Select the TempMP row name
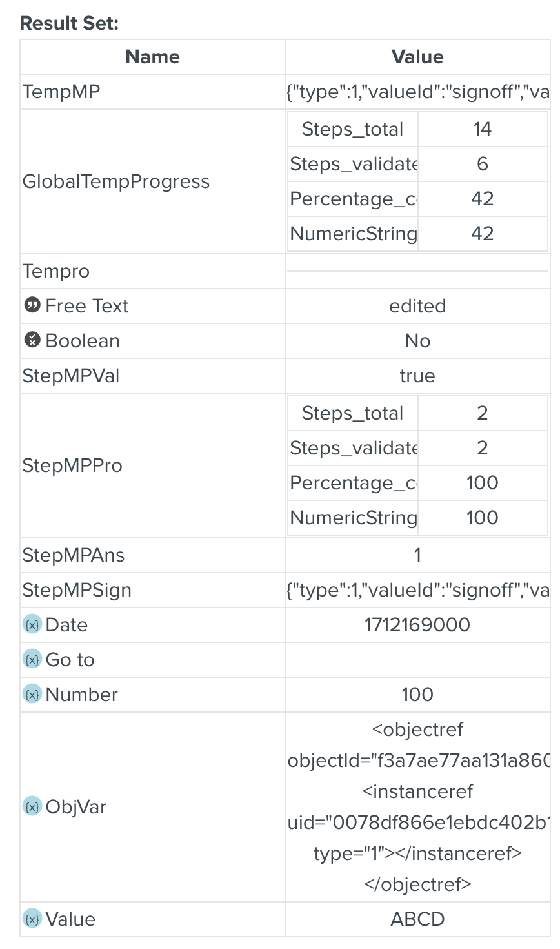Screen dimensions: 560x949 coord(61,92)
